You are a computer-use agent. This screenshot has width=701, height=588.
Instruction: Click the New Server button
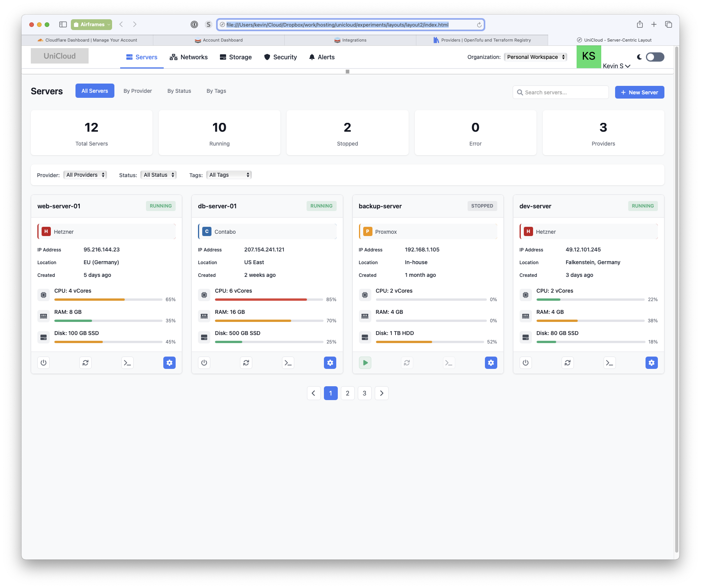click(x=639, y=92)
